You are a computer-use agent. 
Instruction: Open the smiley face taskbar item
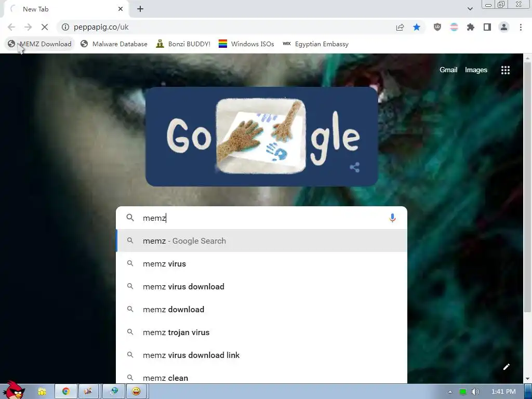pyautogui.click(x=137, y=392)
